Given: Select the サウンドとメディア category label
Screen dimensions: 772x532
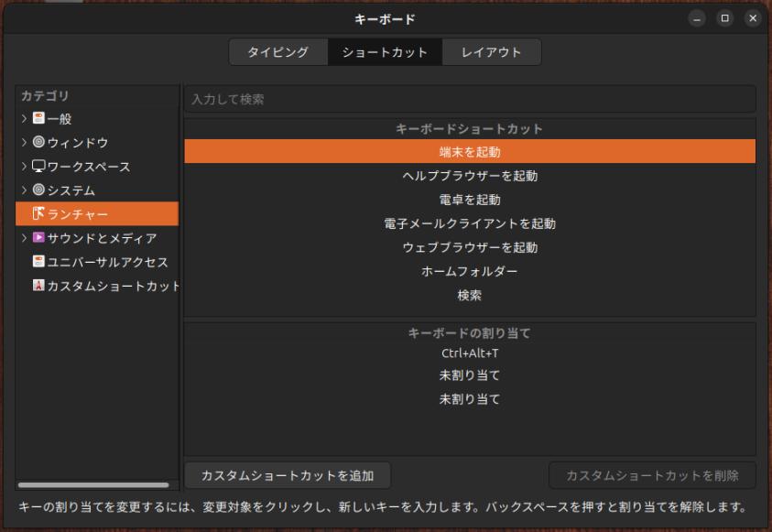Looking at the screenshot, I should point(102,239).
